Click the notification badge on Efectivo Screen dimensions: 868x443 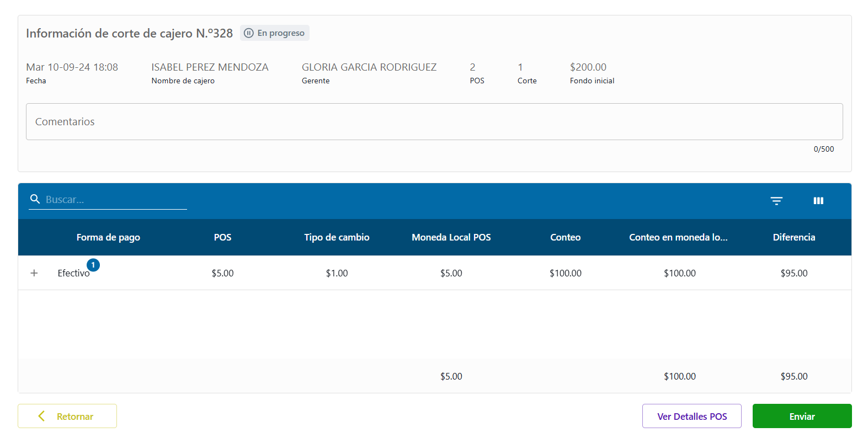[x=93, y=265]
